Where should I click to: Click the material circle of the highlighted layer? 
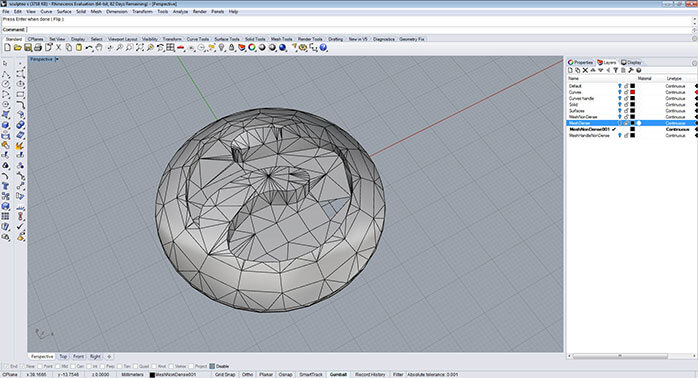639,123
